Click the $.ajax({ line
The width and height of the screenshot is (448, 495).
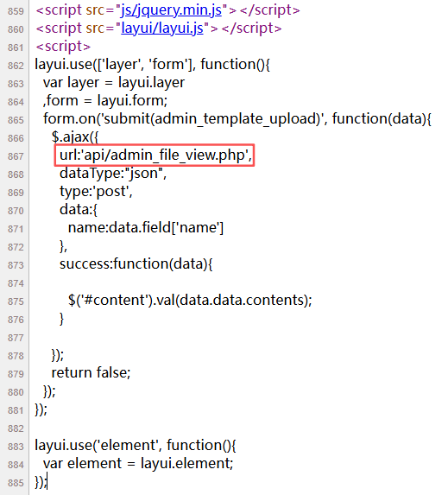75,137
